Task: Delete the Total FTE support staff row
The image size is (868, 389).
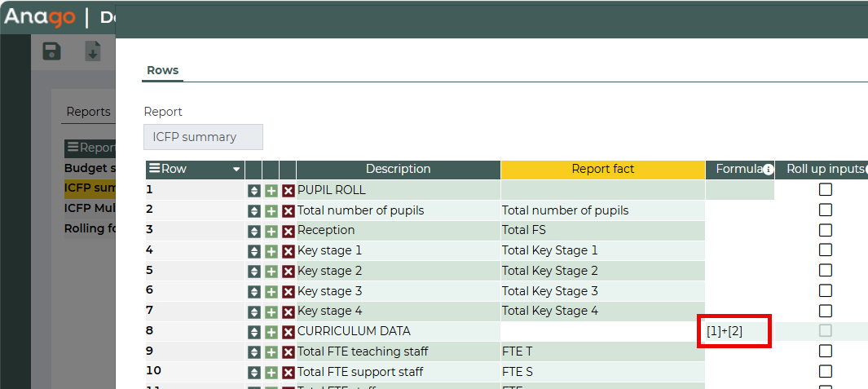Action: pos(288,373)
